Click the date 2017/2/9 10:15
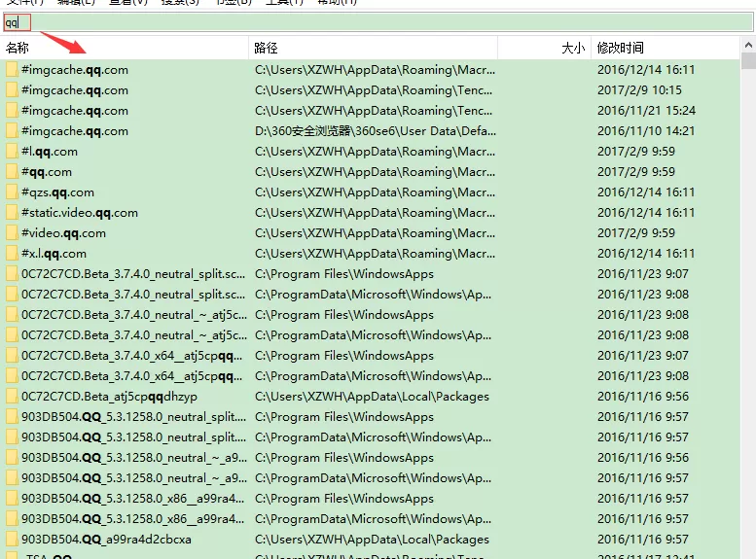 click(639, 90)
